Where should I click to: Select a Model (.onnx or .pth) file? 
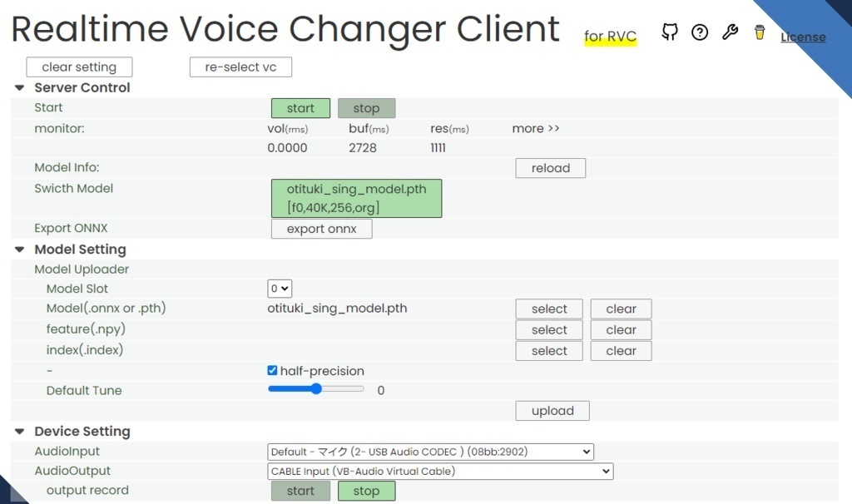549,309
